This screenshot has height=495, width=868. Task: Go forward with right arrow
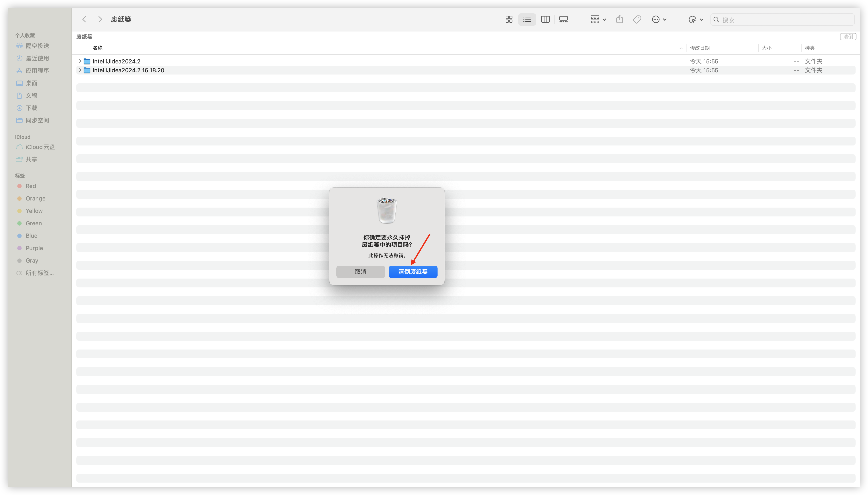point(100,19)
